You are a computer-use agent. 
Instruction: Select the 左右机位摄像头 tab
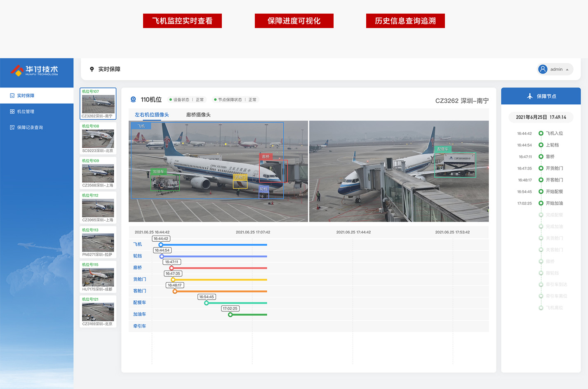pyautogui.click(x=152, y=115)
